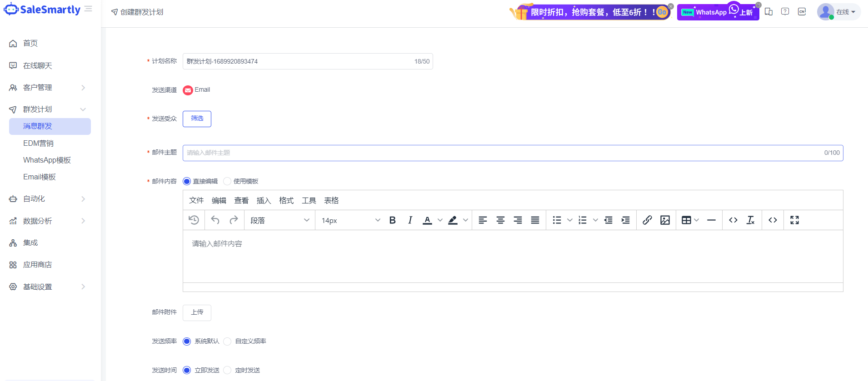This screenshot has width=868, height=381.
Task: Click the 邮件主题 input field
Action: (513, 153)
